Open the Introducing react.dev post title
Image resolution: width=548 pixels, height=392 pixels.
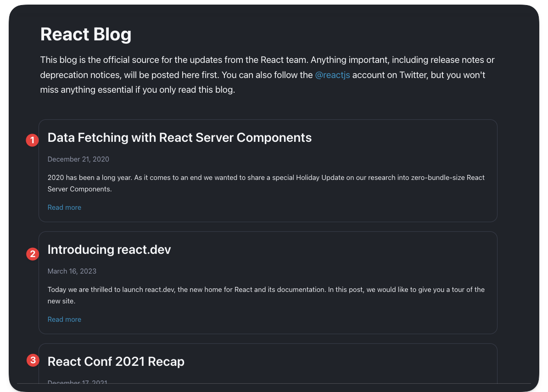[x=109, y=250]
